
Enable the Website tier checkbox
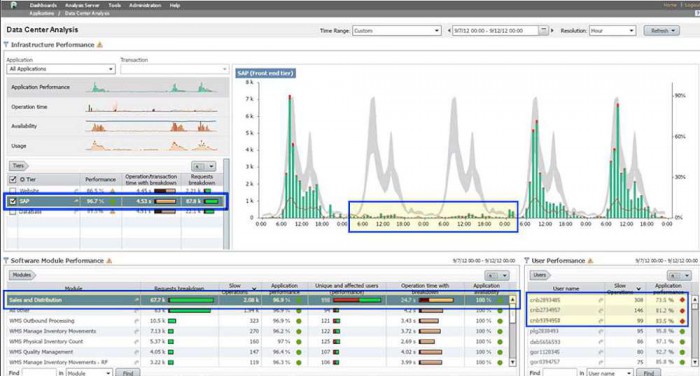(12, 191)
